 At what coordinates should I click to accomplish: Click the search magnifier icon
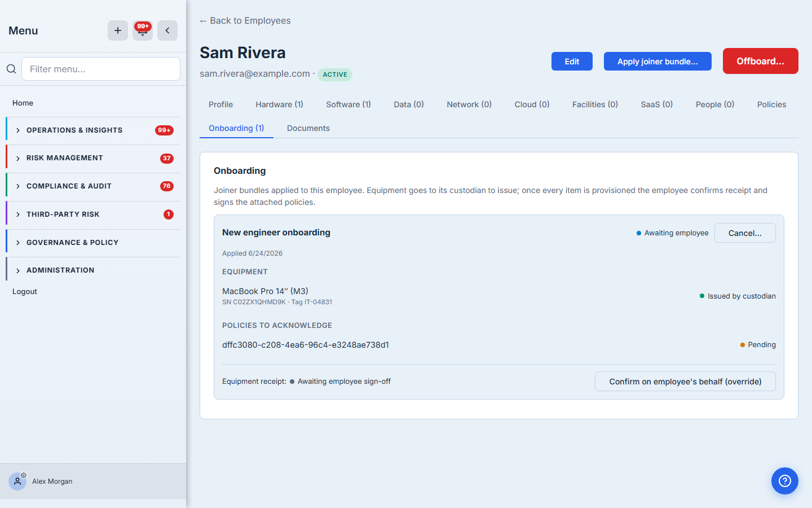point(11,69)
